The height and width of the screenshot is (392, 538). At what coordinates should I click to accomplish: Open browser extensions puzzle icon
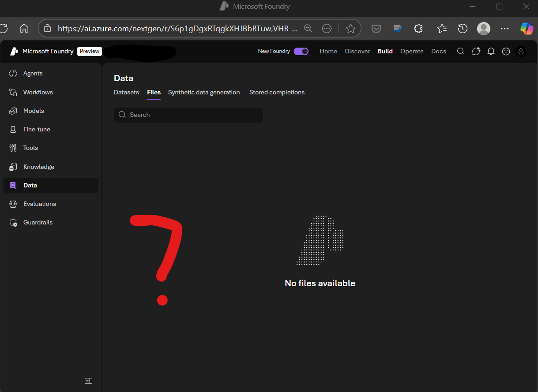tap(418, 29)
